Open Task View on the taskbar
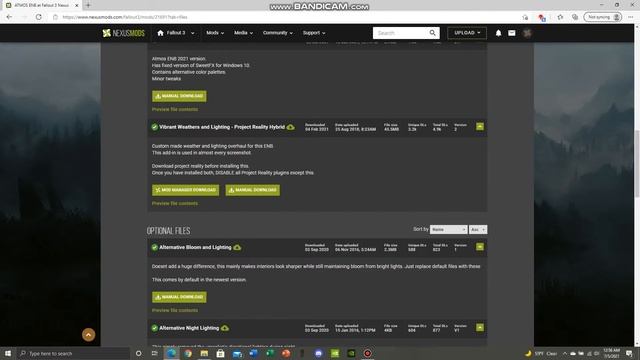640x360 pixels. click(155, 353)
